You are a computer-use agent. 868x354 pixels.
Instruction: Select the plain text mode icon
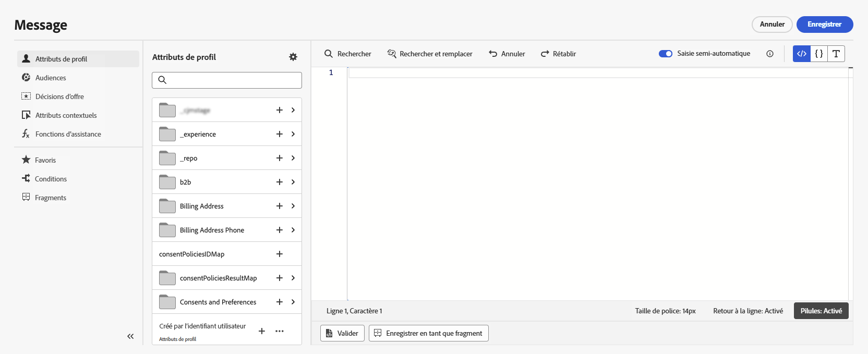coord(836,54)
